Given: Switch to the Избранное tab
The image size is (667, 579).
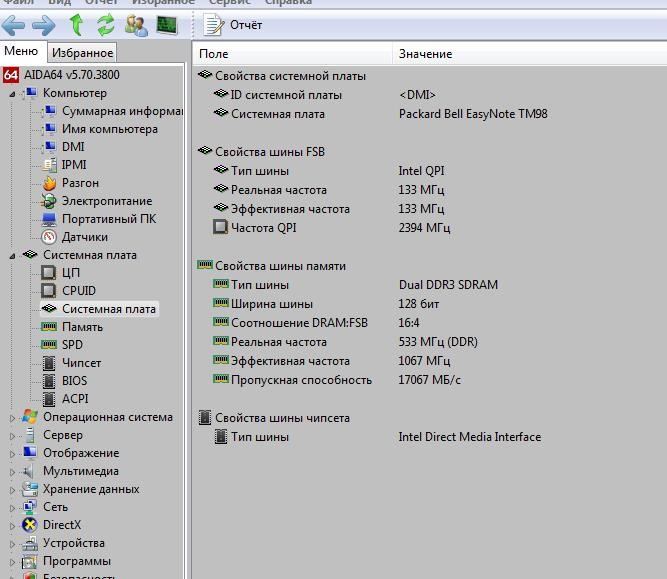Looking at the screenshot, I should 83,52.
